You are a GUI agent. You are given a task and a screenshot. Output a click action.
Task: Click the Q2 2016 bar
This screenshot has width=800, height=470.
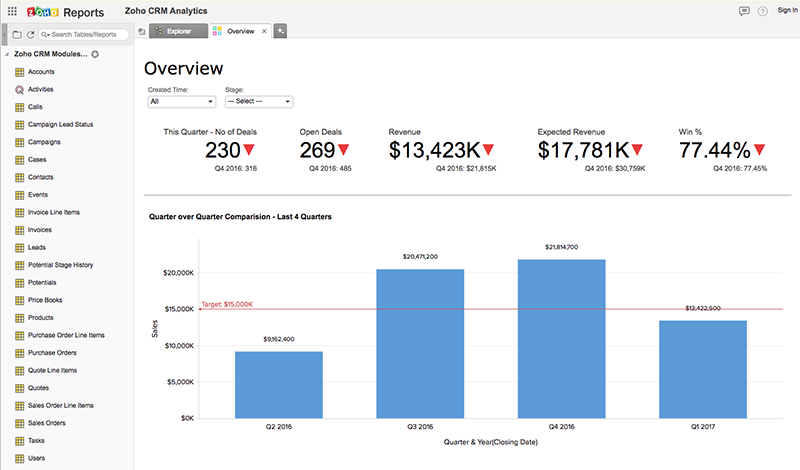click(279, 385)
